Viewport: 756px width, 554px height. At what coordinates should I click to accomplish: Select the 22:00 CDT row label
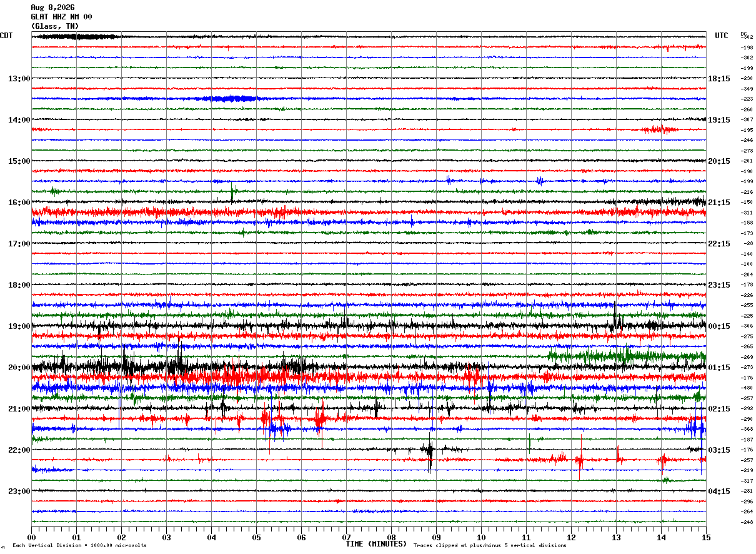coord(19,450)
